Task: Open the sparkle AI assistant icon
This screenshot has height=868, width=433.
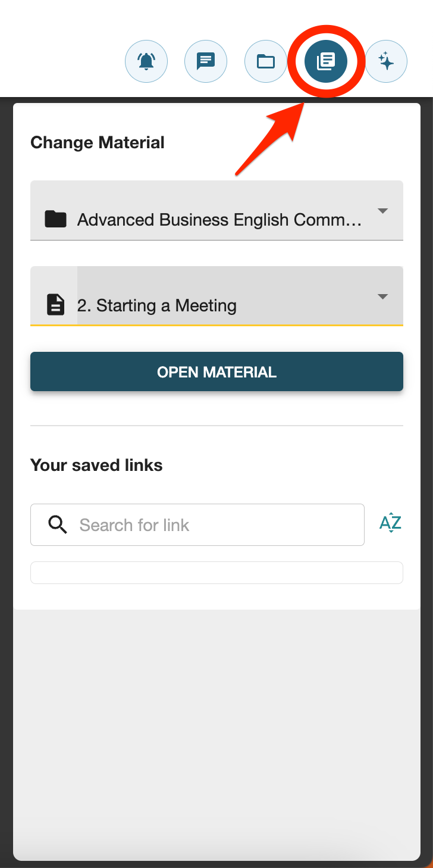Action: click(386, 61)
